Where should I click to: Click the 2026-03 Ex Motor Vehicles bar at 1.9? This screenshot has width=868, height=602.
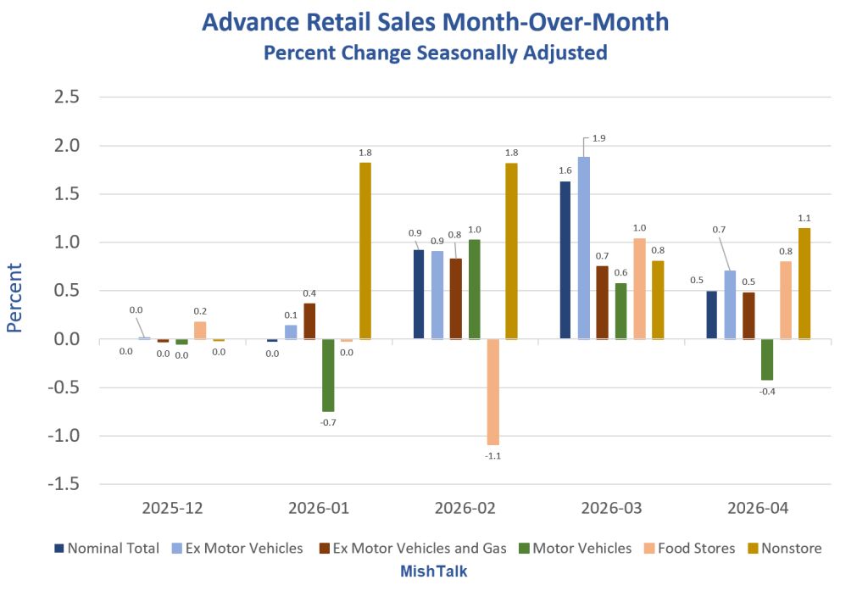click(583, 248)
